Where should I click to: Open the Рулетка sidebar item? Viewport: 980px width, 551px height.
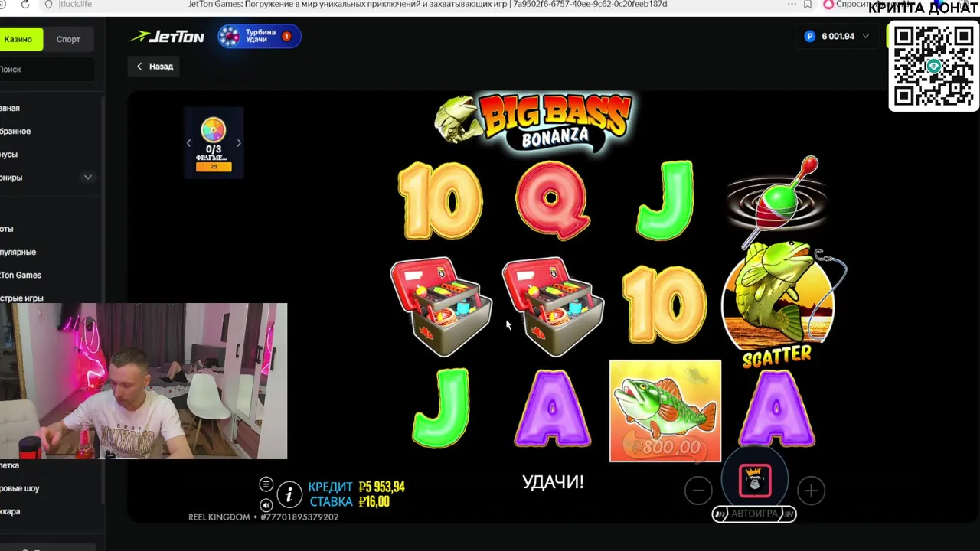[9, 465]
